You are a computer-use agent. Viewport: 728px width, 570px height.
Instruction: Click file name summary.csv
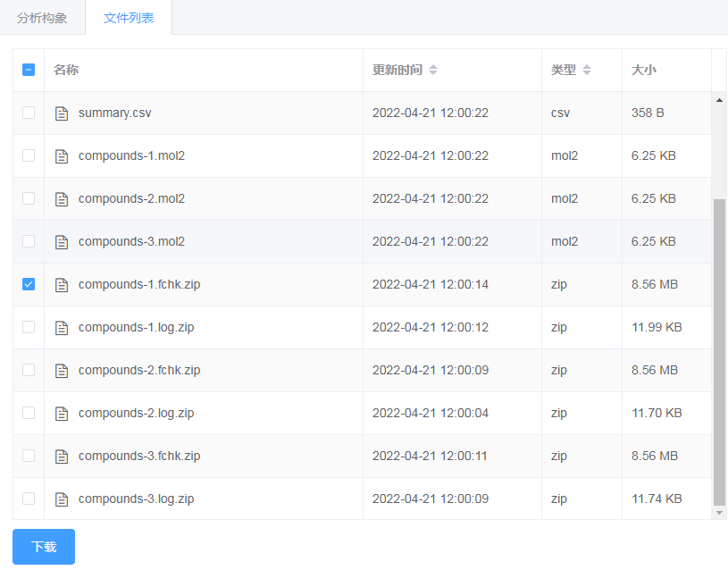114,113
